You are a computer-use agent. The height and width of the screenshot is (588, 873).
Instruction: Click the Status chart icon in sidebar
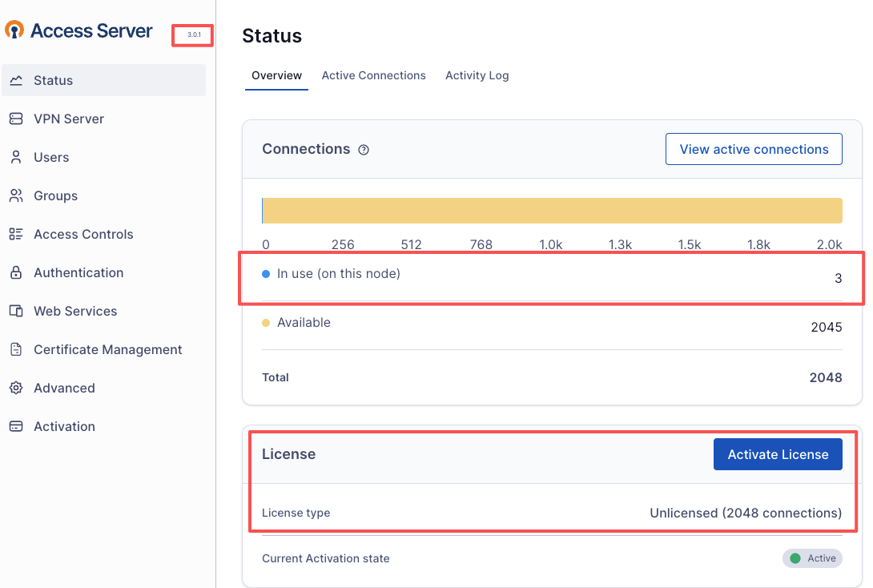point(16,80)
